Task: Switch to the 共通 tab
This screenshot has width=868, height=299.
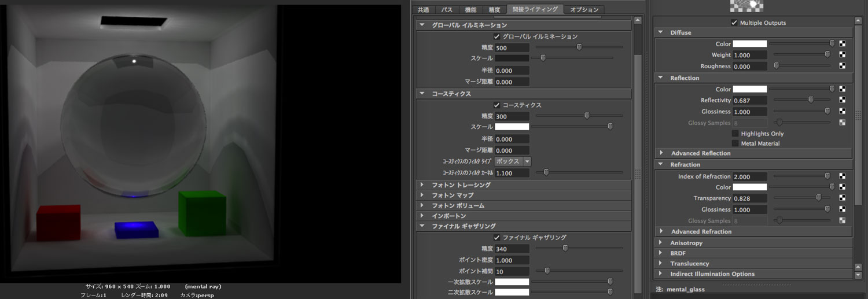Action: (x=424, y=10)
